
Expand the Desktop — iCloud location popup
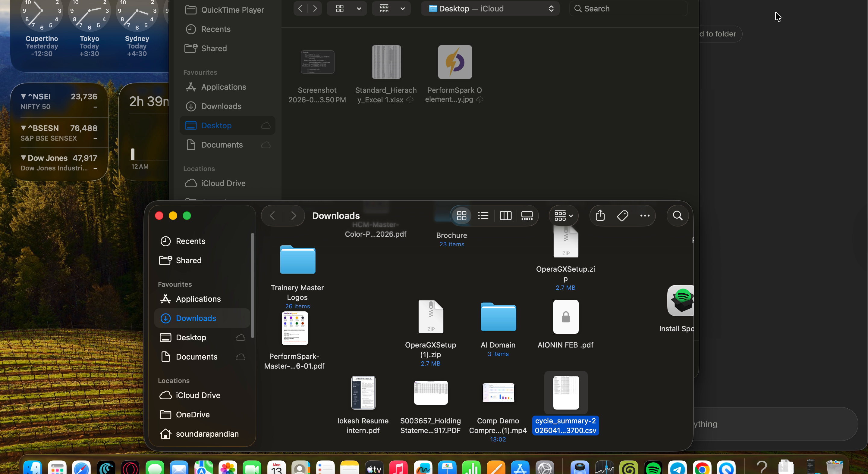[490, 8]
